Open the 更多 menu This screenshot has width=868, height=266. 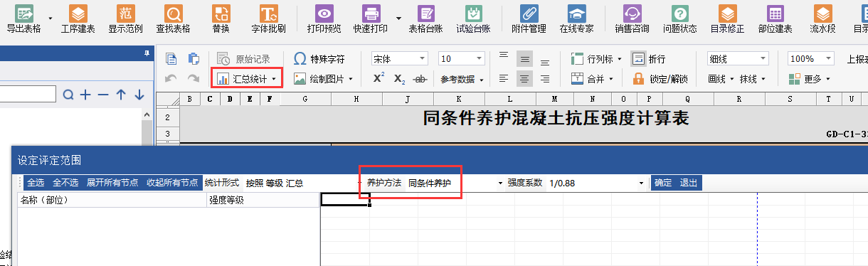(810, 78)
